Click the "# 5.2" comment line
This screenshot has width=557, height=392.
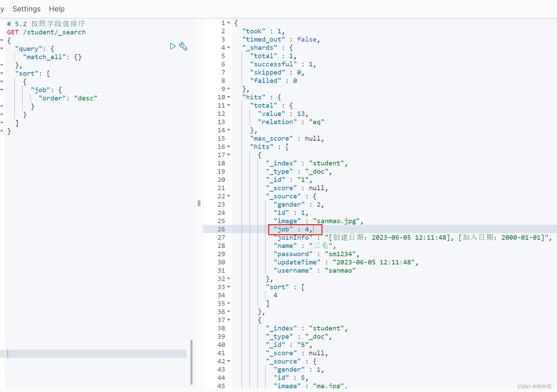[46, 24]
